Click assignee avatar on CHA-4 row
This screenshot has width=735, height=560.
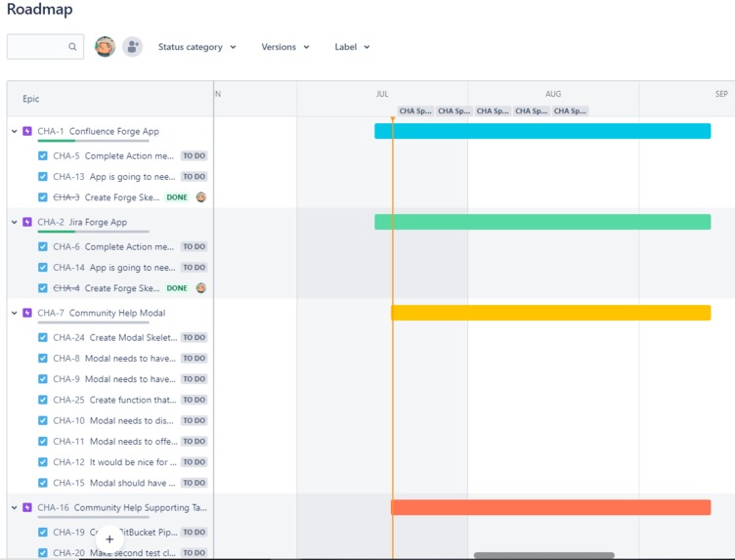coord(201,287)
